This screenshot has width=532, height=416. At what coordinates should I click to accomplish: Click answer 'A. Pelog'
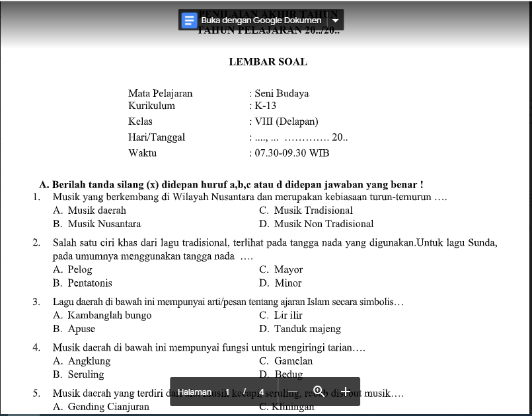(x=72, y=269)
